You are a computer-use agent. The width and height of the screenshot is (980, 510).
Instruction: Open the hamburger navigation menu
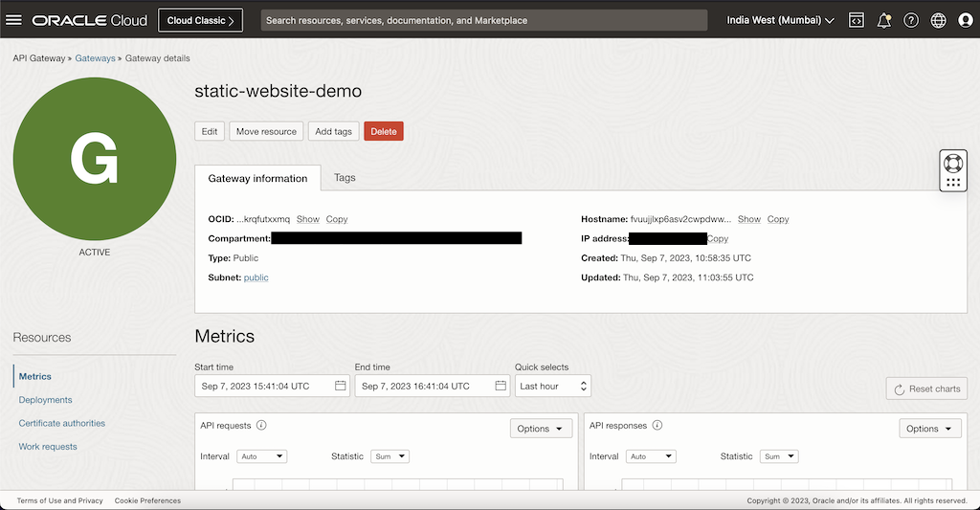pyautogui.click(x=13, y=20)
